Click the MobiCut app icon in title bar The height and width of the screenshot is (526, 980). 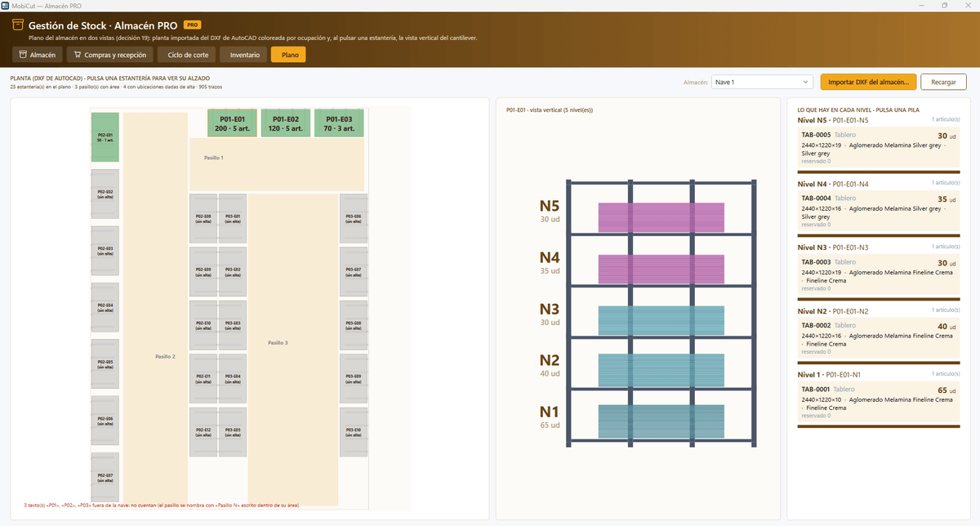[6, 5]
